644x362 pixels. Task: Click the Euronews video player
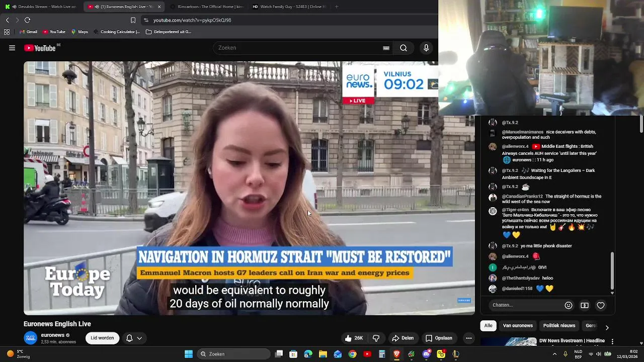[249, 188]
